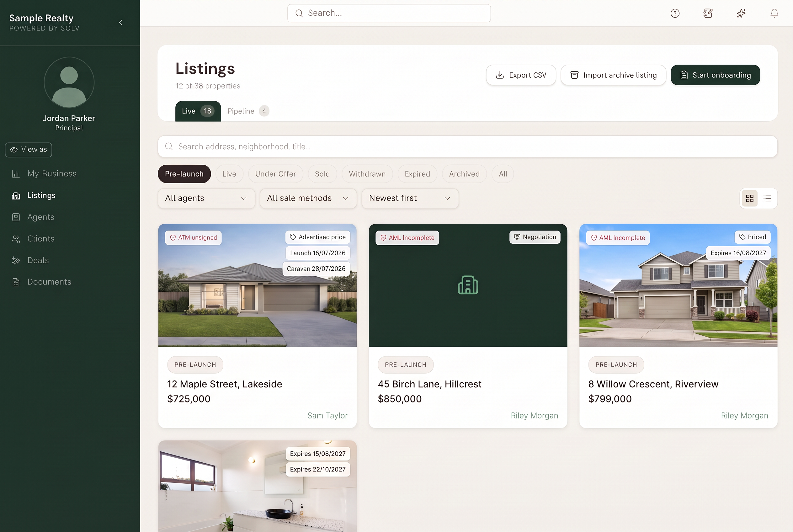
Task: Click the Launch 16/07/2026 badge
Action: [317, 253]
